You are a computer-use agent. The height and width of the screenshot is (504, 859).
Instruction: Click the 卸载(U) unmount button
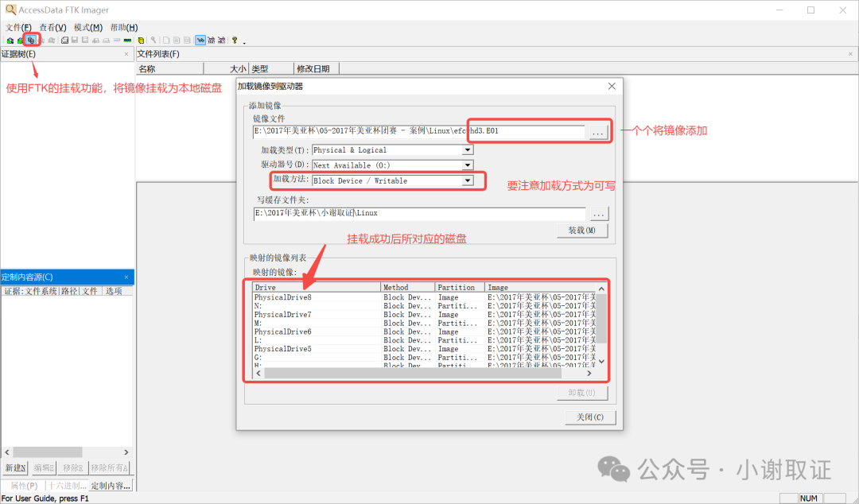click(582, 393)
